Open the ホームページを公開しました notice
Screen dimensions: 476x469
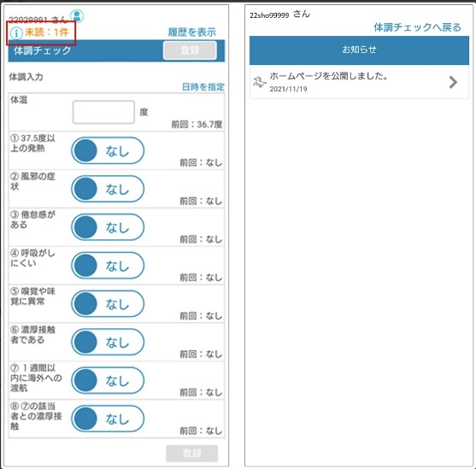click(359, 82)
